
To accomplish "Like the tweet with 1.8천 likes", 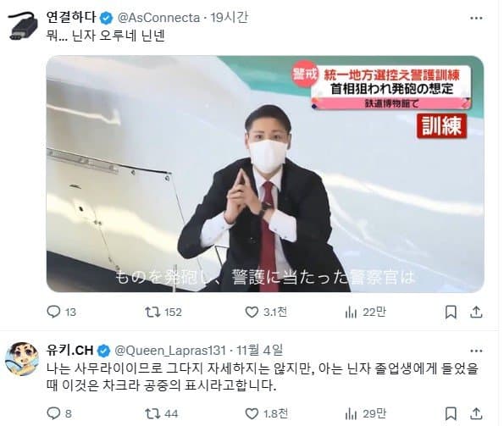I will coord(266,413).
